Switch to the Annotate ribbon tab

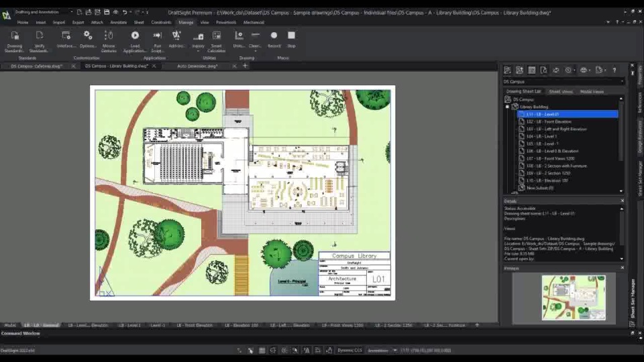[x=118, y=23]
